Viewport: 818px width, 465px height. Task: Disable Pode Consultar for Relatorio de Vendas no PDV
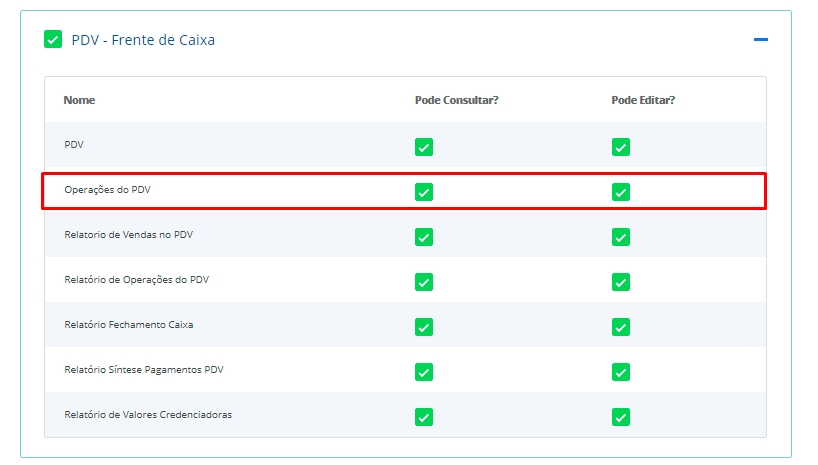(424, 237)
